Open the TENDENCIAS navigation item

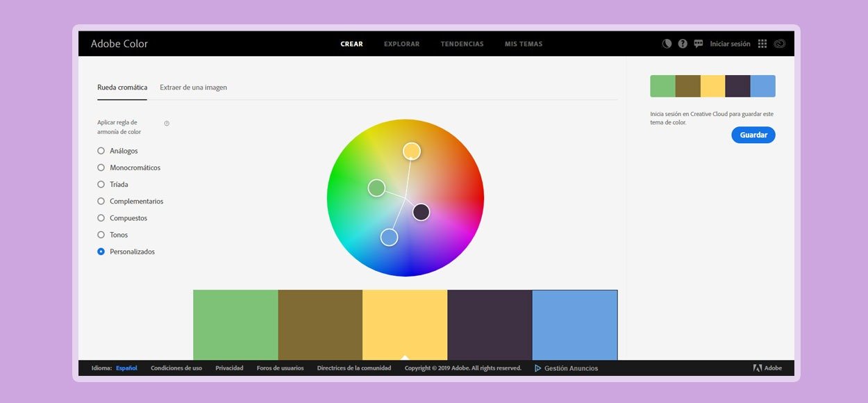tap(462, 44)
